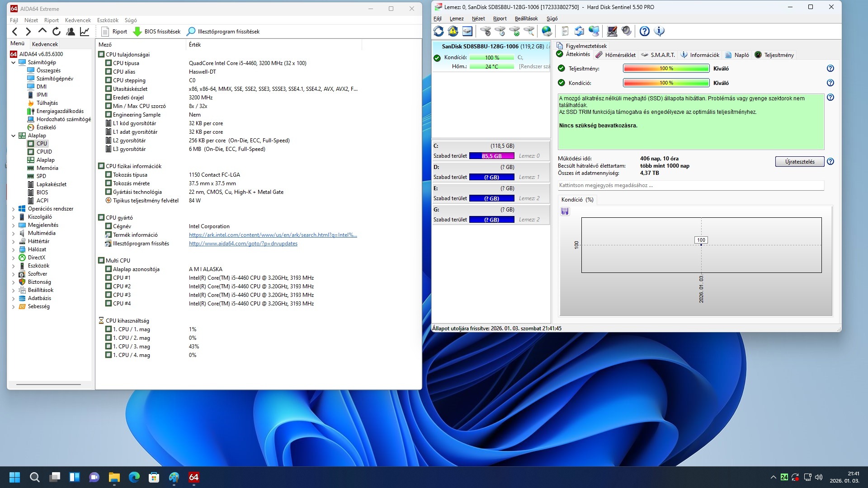Viewport: 868px width, 488px height.
Task: Open AIDA64 from the Windows taskbar
Action: point(194,477)
